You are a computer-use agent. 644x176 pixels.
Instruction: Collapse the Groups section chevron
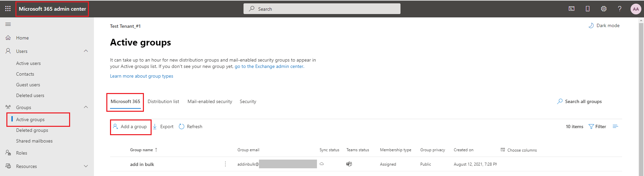click(x=86, y=107)
